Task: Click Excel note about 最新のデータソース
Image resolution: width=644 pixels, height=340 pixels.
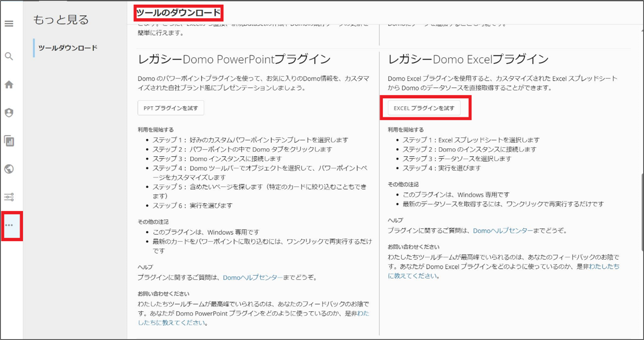Action: 503,204
